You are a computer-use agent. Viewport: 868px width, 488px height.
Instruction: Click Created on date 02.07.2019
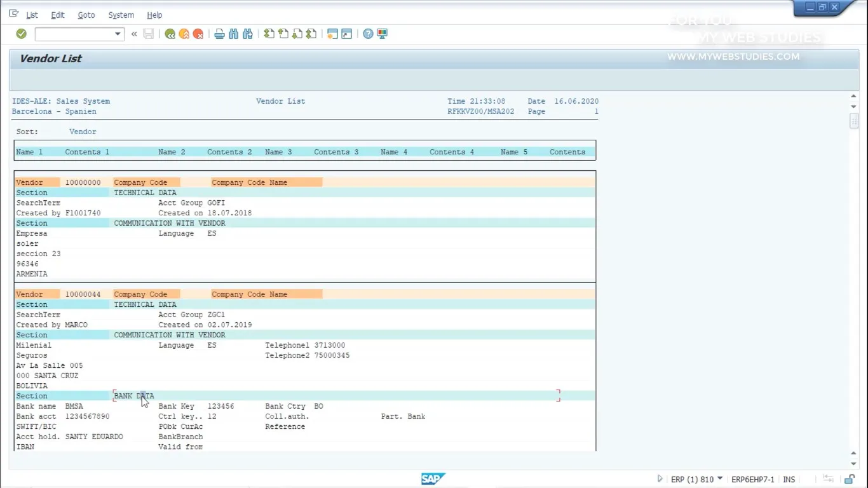(x=229, y=325)
